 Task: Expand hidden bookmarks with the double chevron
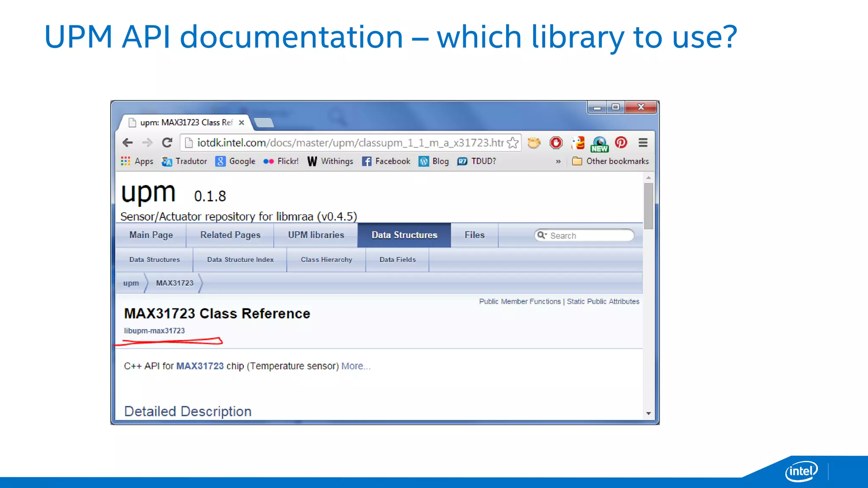point(558,161)
